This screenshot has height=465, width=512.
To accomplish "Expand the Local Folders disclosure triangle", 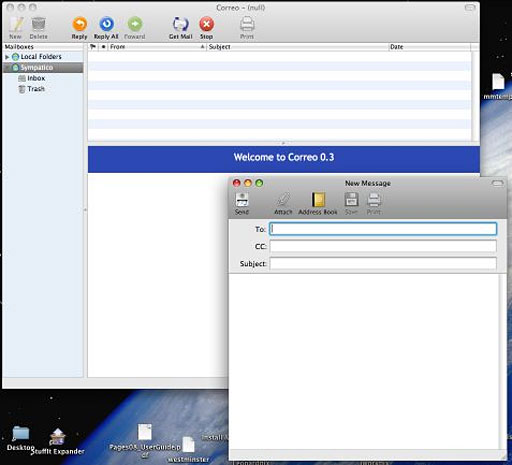I will pos(7,57).
